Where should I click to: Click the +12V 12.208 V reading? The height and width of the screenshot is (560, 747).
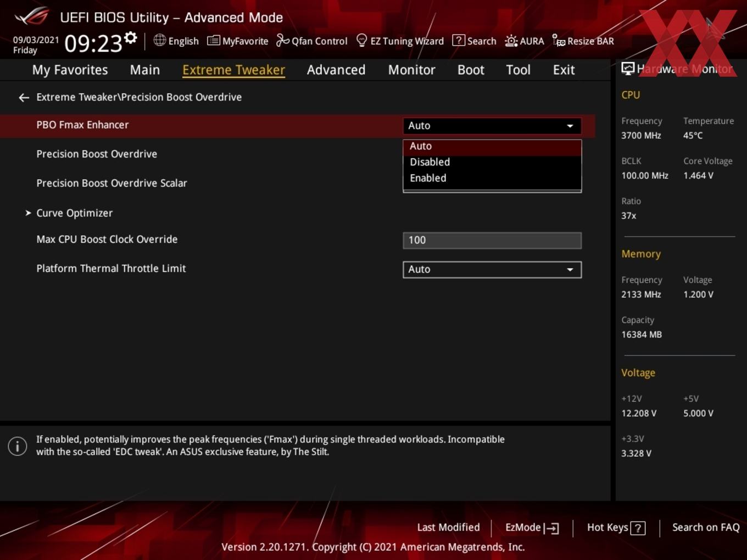point(639,413)
